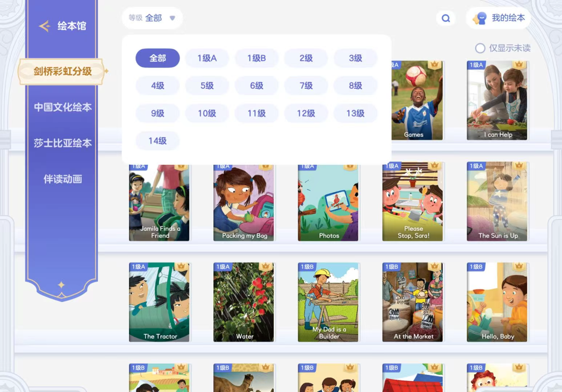Click the crown badge on Hello, Baby
562x392 pixels.
point(519,267)
